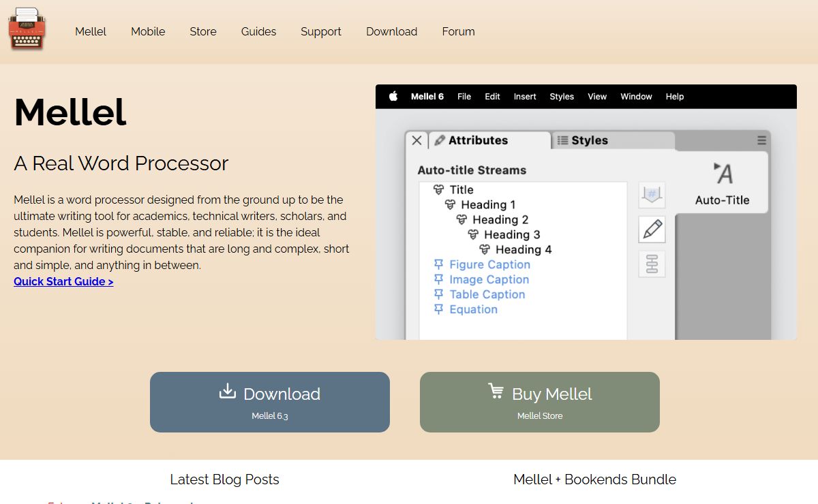Click the pencil edit icon in panel
This screenshot has height=504, width=818.
point(652,230)
